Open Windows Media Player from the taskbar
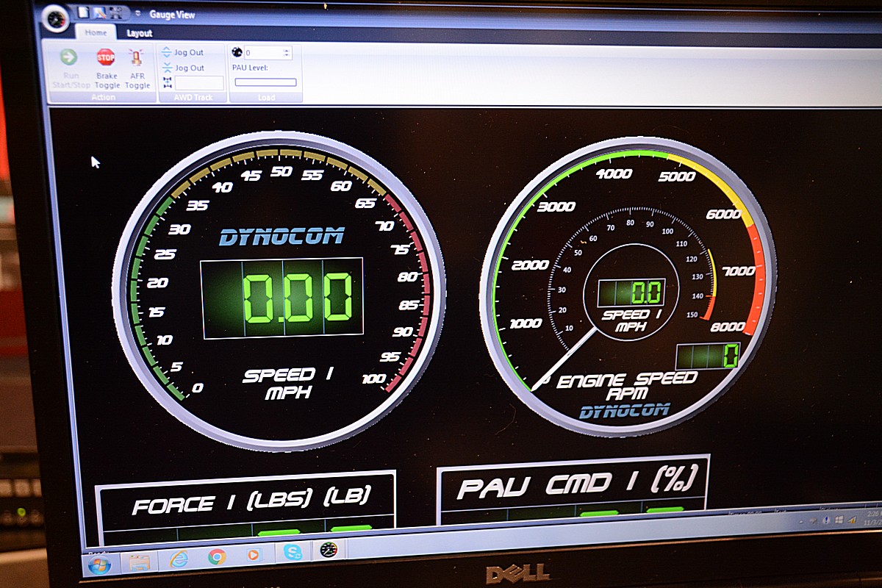The image size is (882, 588). [x=254, y=554]
